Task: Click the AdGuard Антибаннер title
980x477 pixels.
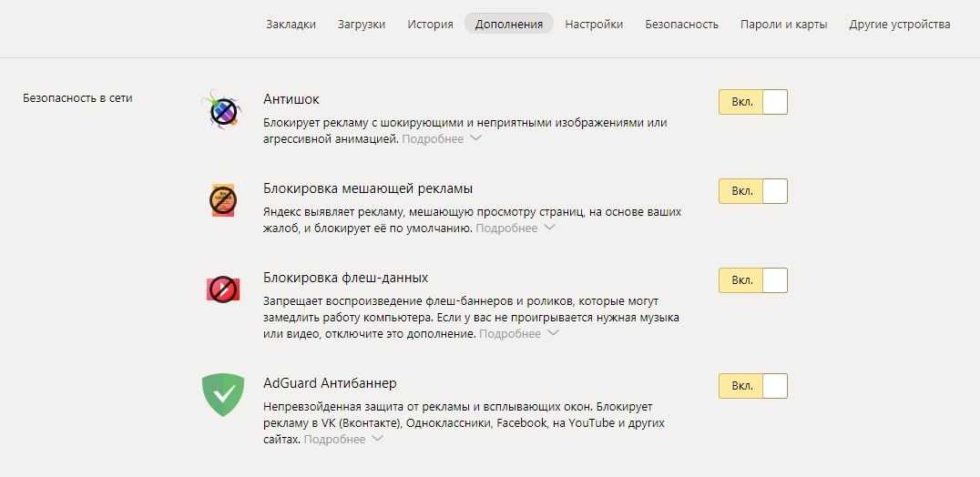Action: [x=329, y=383]
